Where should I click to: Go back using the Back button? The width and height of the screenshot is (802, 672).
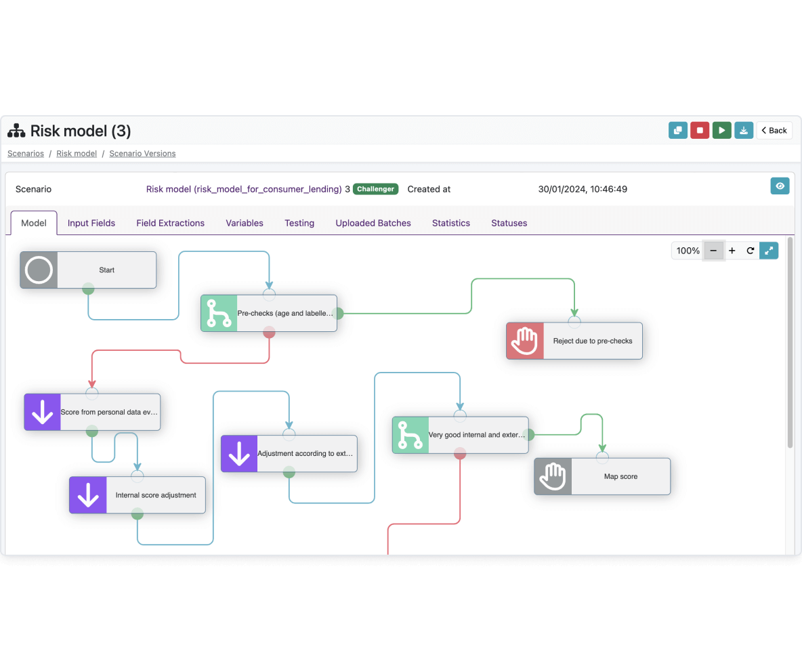tap(774, 131)
